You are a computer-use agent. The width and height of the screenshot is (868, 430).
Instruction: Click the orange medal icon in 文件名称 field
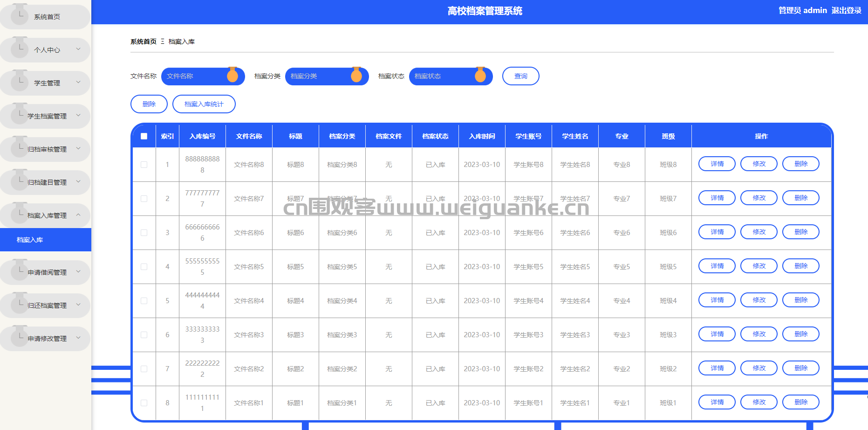coord(232,75)
